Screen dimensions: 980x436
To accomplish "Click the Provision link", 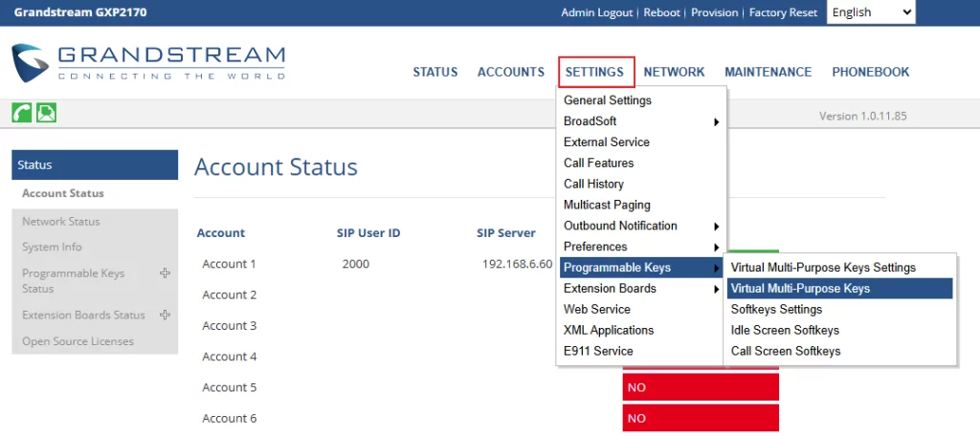I will 714,12.
